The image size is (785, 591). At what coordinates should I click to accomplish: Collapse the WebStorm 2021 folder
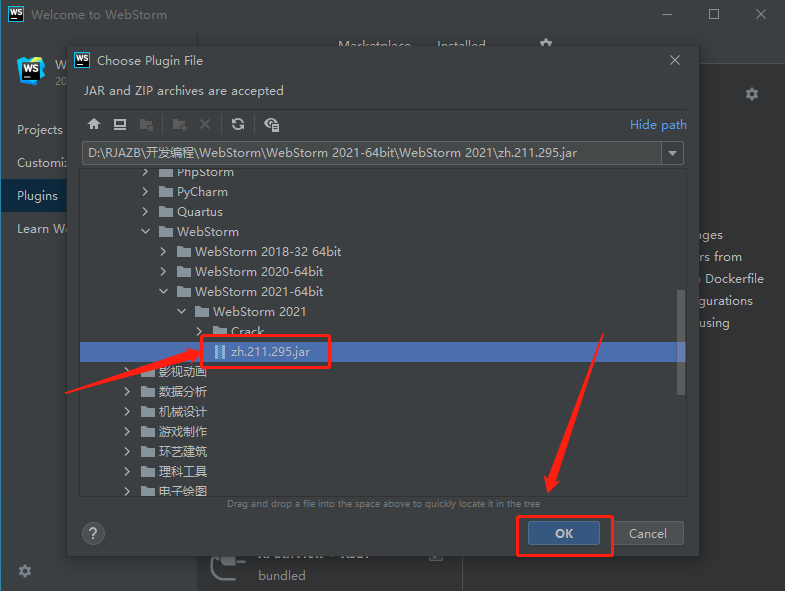click(182, 312)
